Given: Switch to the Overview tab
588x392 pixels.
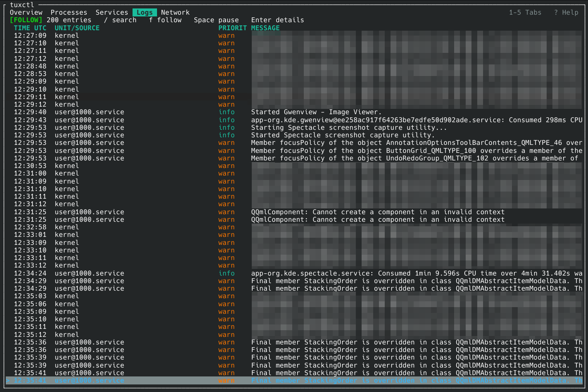Looking at the screenshot, I should (26, 12).
